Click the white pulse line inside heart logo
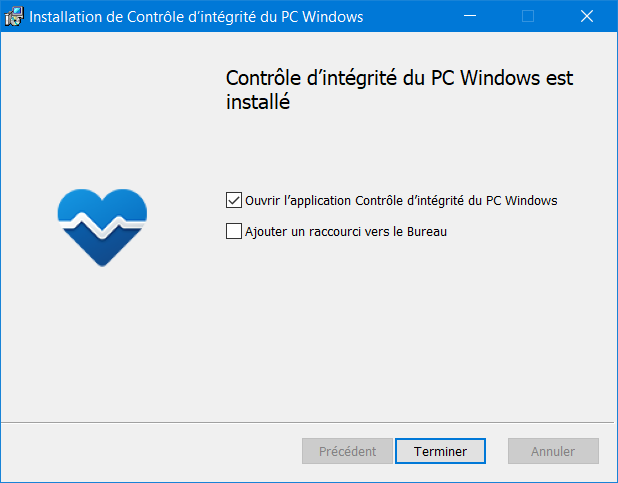Image resolution: width=618 pixels, height=483 pixels. pyautogui.click(x=102, y=224)
